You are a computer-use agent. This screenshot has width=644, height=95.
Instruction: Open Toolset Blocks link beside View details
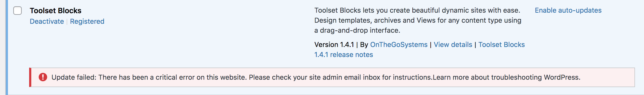point(501,45)
